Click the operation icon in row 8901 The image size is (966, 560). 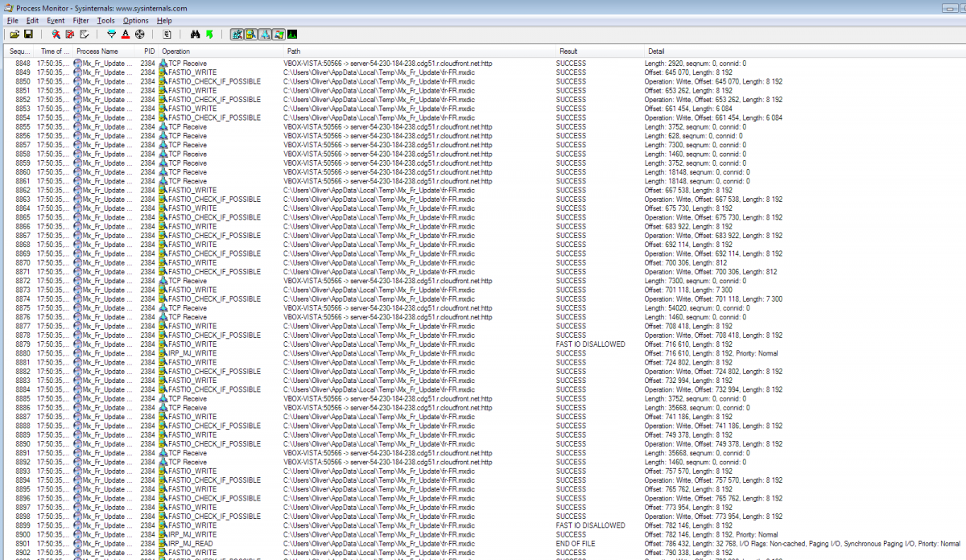[163, 544]
